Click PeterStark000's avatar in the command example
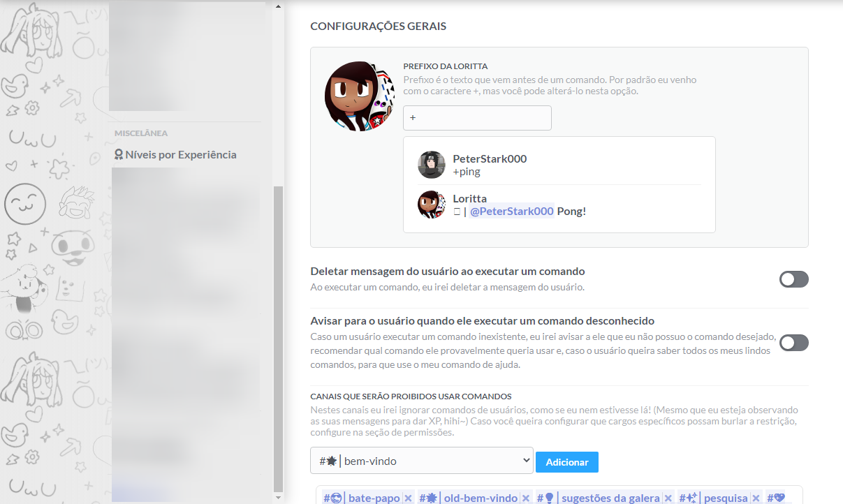This screenshot has height=504, width=843. click(431, 165)
